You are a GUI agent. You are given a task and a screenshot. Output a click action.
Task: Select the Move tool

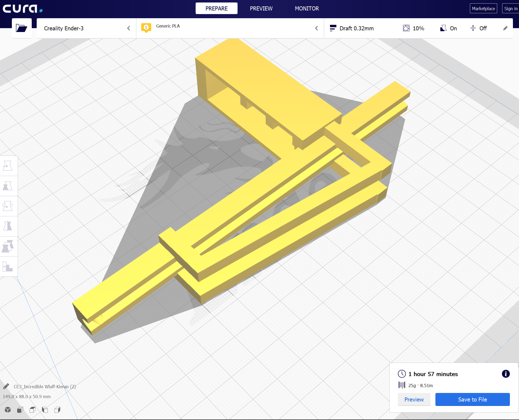click(8, 166)
